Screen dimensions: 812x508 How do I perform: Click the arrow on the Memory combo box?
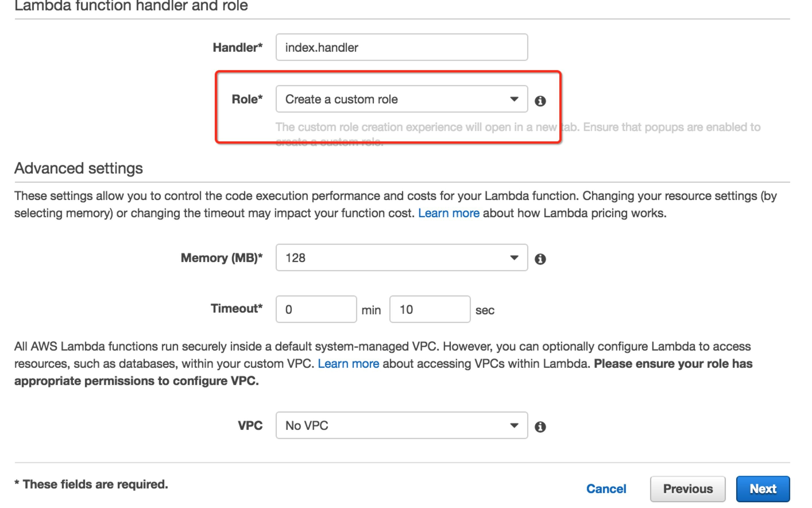coord(514,258)
